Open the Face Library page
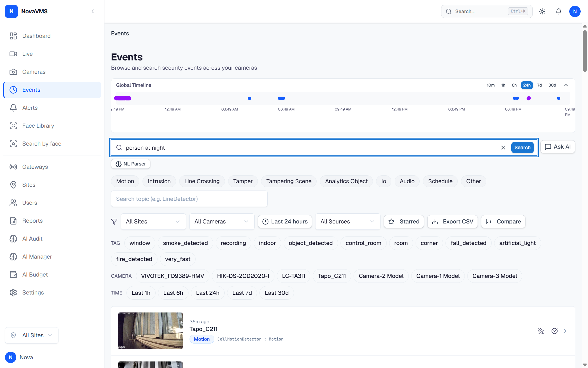This screenshot has width=588, height=368. (x=52, y=126)
